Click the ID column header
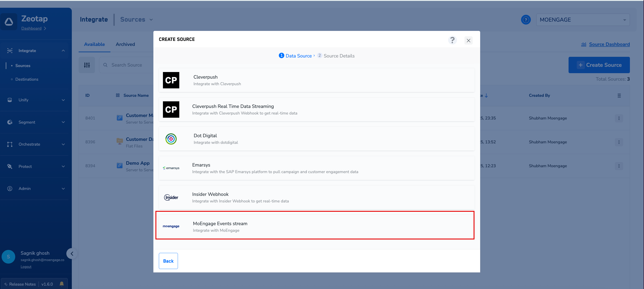The height and width of the screenshot is (289, 644). coord(87,95)
